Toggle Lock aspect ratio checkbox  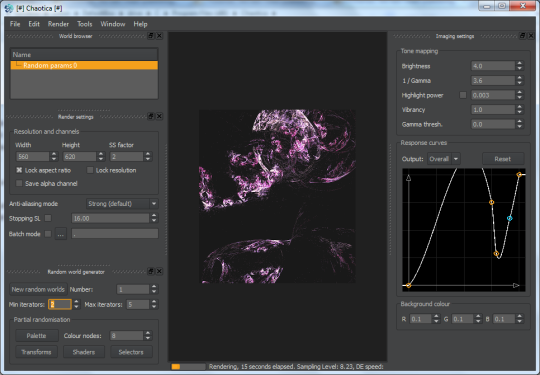(x=19, y=170)
